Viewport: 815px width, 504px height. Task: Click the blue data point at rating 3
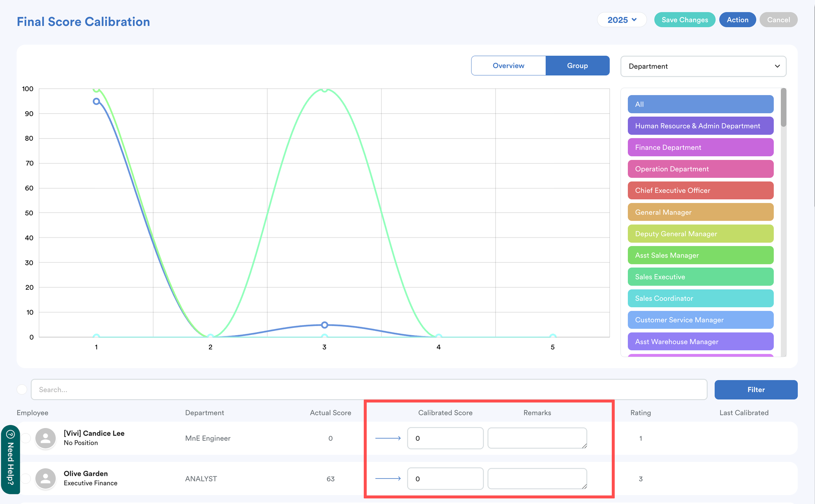[x=324, y=325]
